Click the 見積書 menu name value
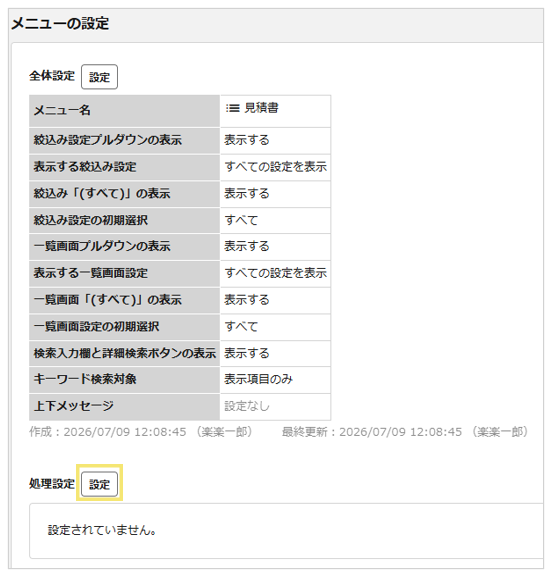 pyautogui.click(x=261, y=108)
